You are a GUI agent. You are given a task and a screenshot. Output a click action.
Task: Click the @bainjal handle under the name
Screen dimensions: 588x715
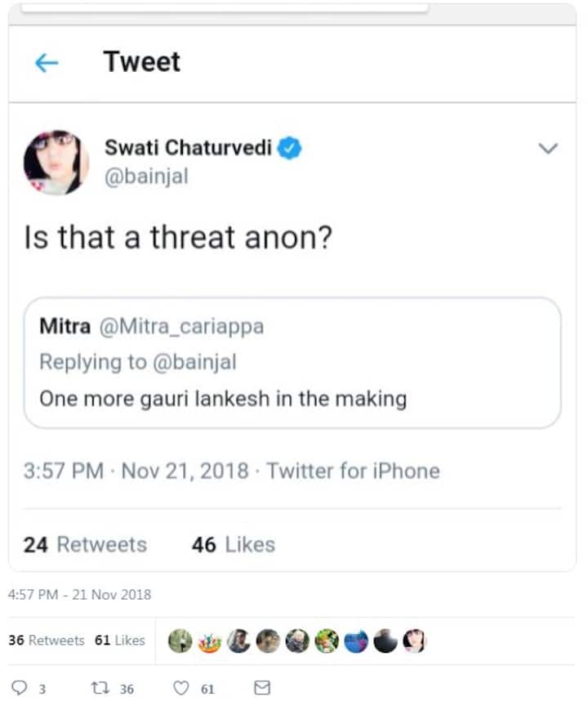coord(146,176)
